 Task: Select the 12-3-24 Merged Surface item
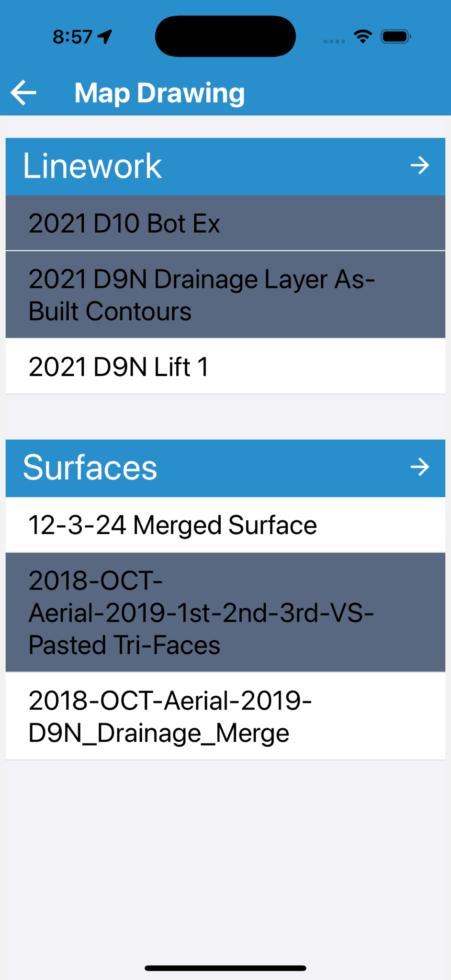pos(225,525)
